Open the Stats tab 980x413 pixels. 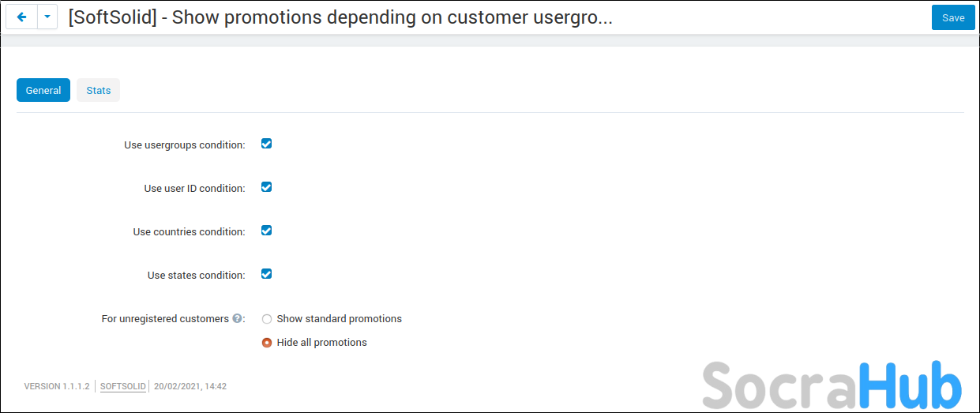pyautogui.click(x=99, y=90)
